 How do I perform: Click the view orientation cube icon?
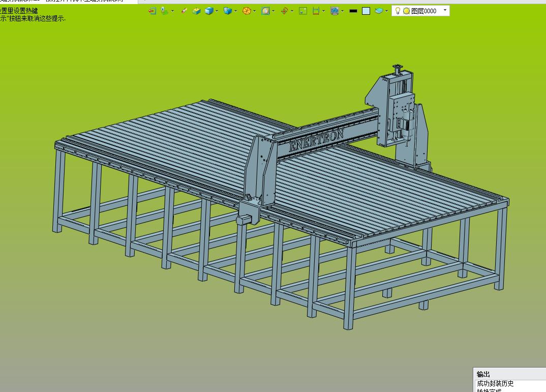(x=228, y=11)
